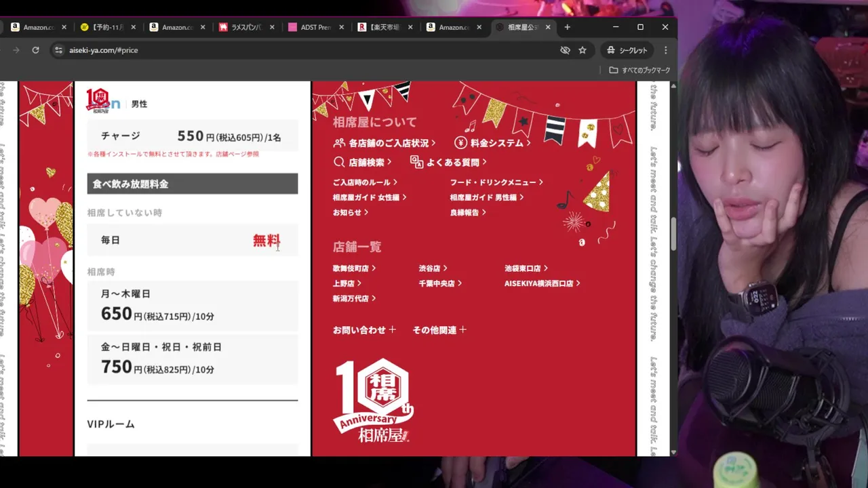Click the 10th Anniversary 相席屋 footer logo
This screenshot has width=868, height=488.
[x=374, y=400]
